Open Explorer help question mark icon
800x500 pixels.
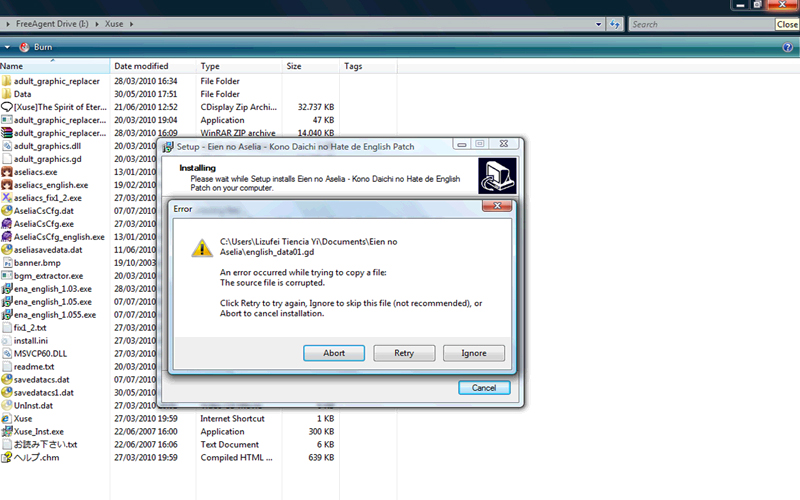(788, 47)
